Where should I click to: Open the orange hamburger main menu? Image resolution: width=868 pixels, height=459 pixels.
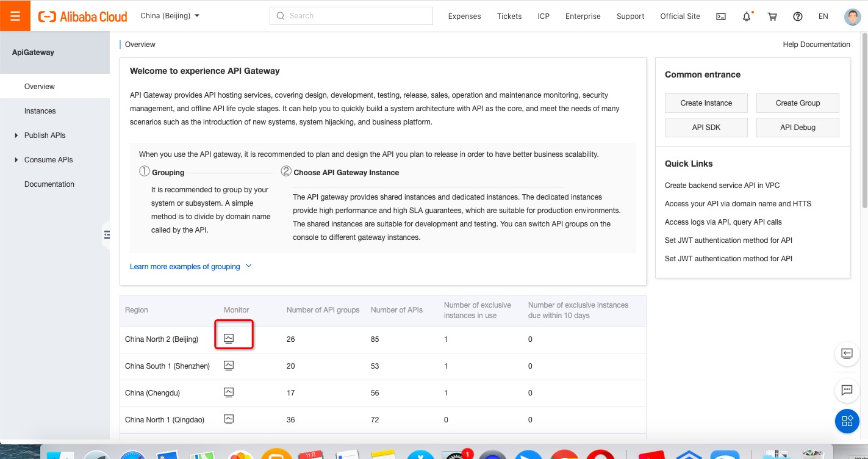pyautogui.click(x=15, y=16)
